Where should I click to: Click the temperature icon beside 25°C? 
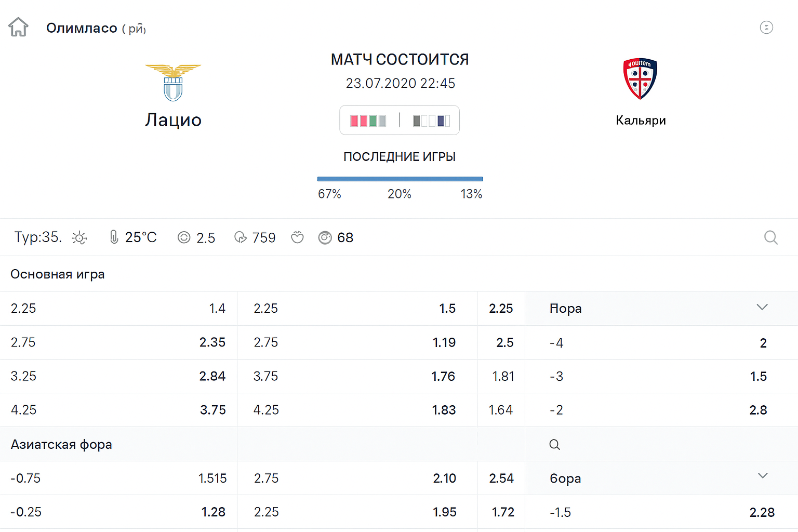pyautogui.click(x=114, y=237)
